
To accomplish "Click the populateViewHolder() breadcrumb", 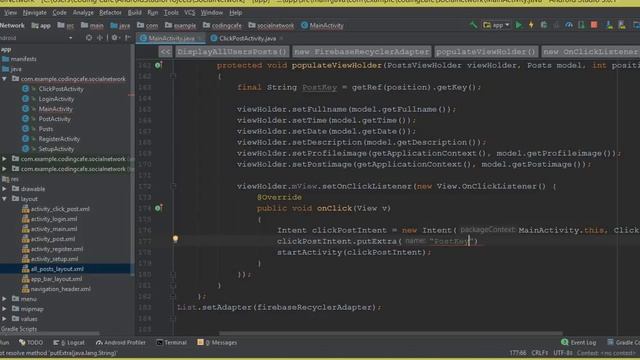I will [x=486, y=52].
